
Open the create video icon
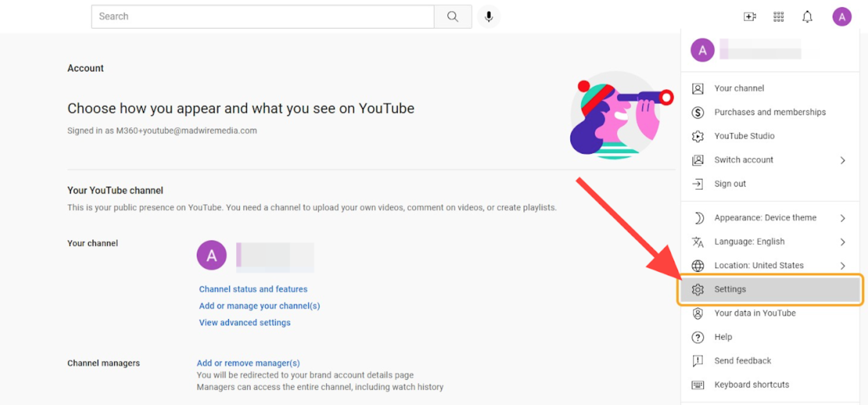[x=749, y=16]
